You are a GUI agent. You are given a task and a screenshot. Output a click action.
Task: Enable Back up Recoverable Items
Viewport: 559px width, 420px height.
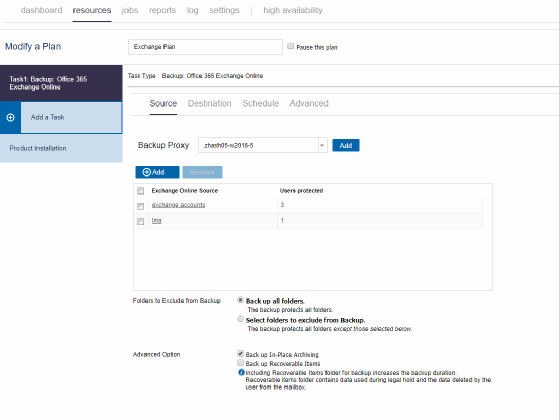[x=241, y=363]
